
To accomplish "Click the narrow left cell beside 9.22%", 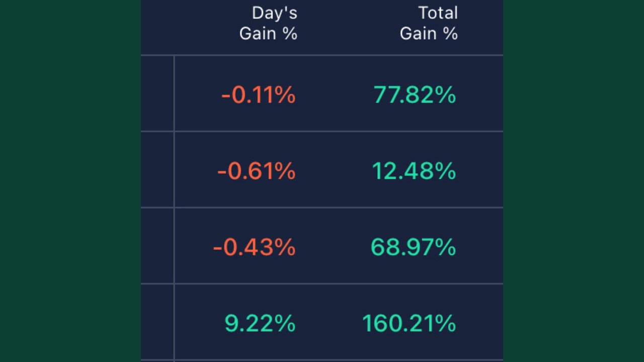I will point(157,322).
